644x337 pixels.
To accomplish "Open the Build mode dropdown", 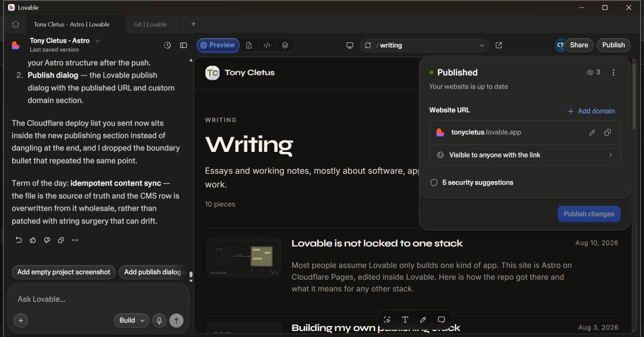I will click(132, 320).
